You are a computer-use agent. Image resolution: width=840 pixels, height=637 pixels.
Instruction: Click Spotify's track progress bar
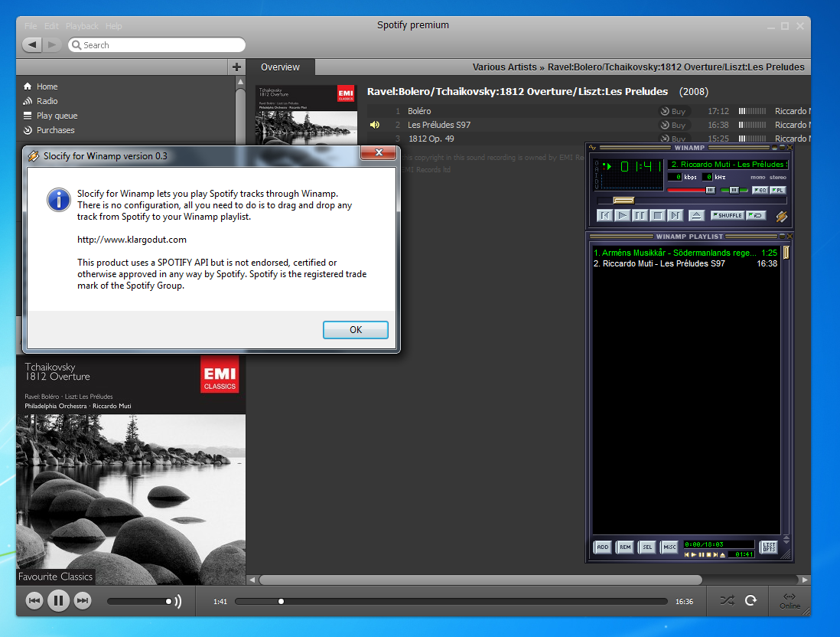pyautogui.click(x=451, y=601)
